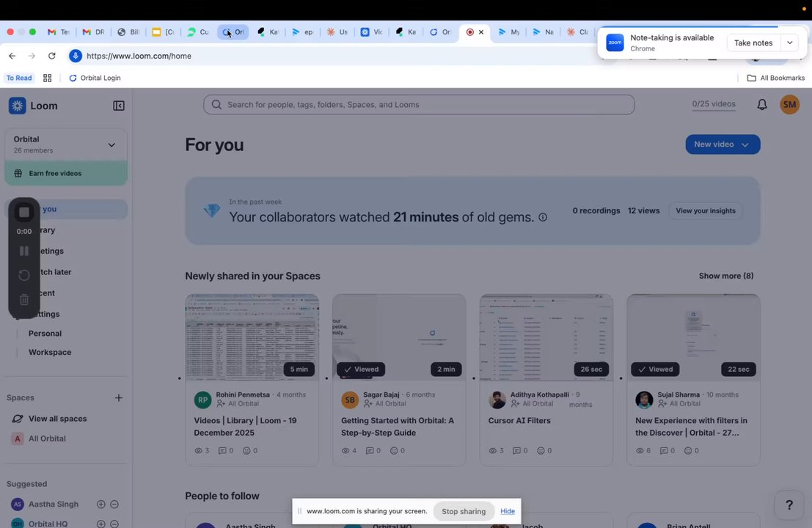Click the gift icon on Earn free videos
Image resolution: width=812 pixels, height=528 pixels.
coord(18,173)
